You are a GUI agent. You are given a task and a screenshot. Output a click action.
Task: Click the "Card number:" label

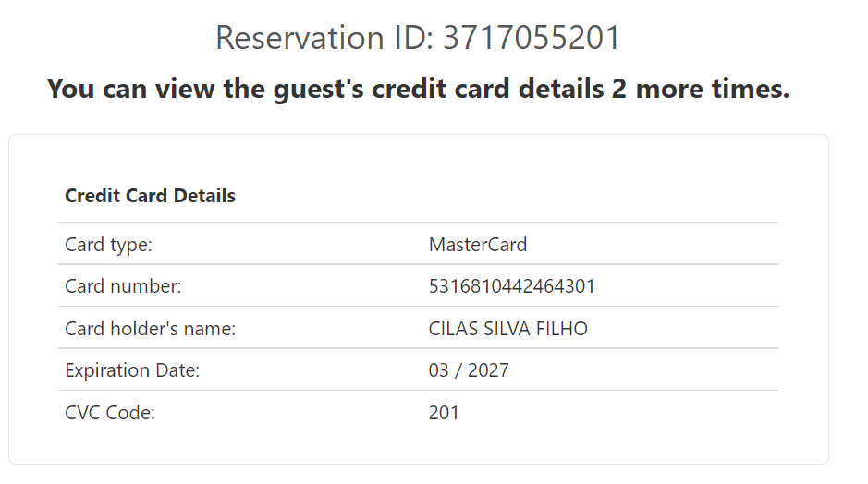coord(123,286)
